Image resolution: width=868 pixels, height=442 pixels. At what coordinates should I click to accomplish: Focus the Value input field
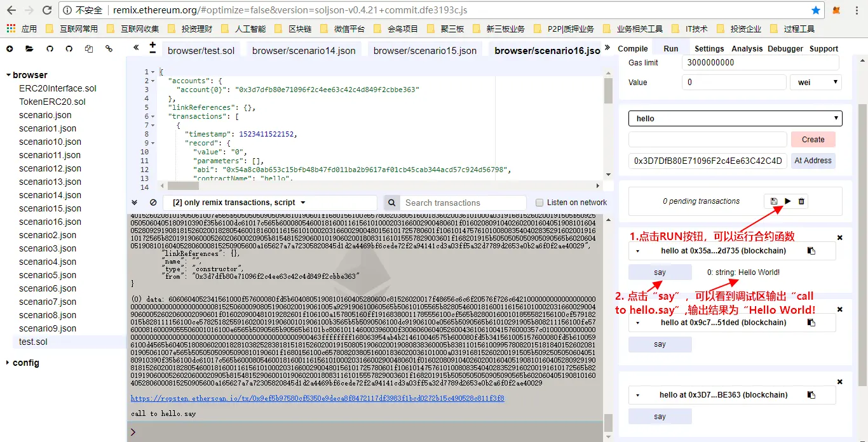733,83
